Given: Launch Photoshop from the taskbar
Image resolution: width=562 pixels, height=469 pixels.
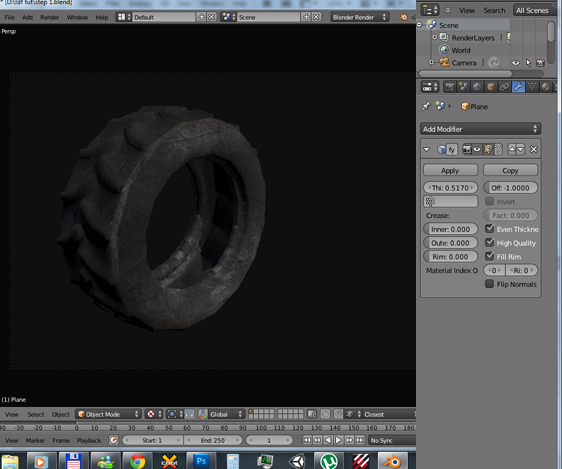Looking at the screenshot, I should click(x=201, y=461).
